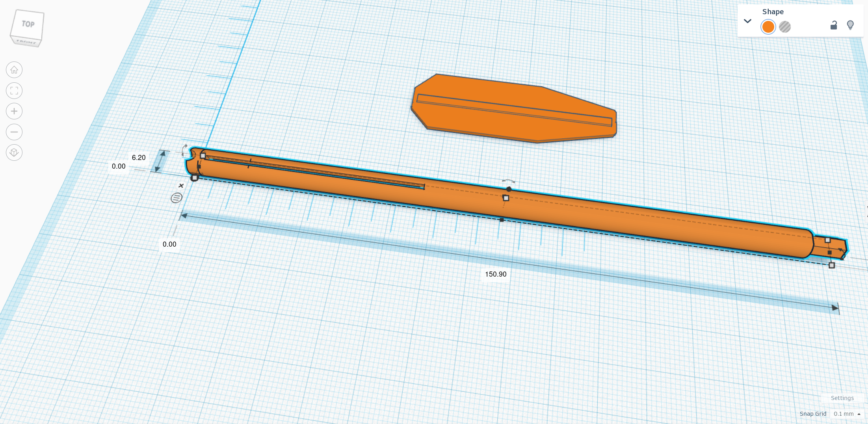Viewport: 868px width, 424px height.
Task: Click the ruler origin circle handle
Action: 177,198
